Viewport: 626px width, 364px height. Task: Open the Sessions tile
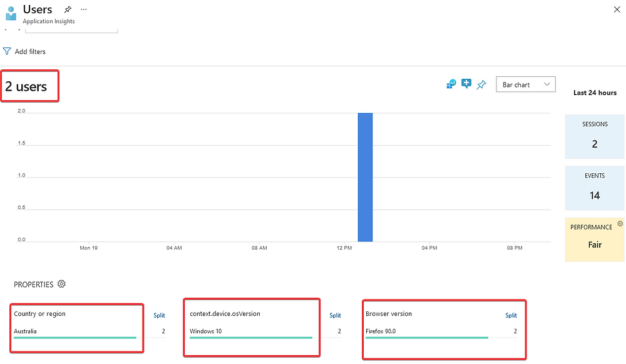(595, 136)
